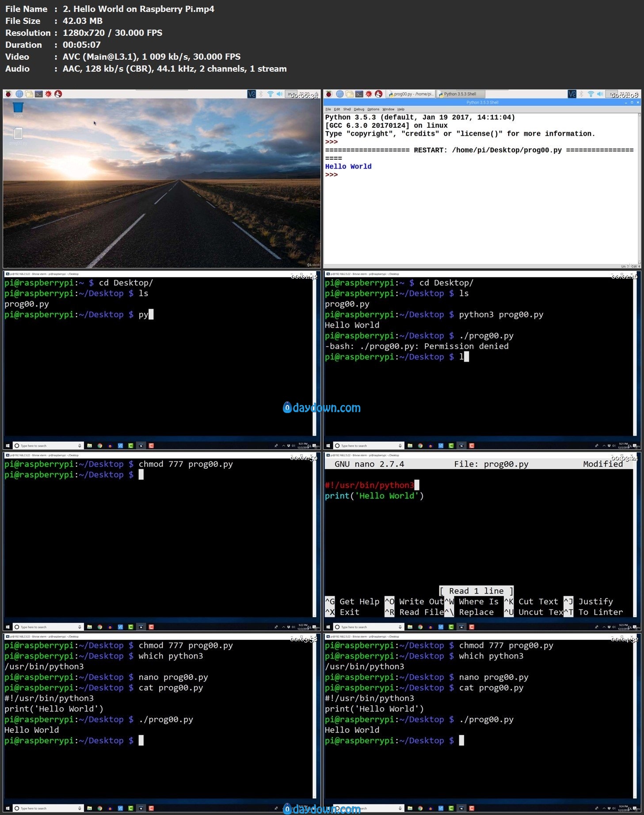Open the Edit menu in the Python Shell

point(337,109)
